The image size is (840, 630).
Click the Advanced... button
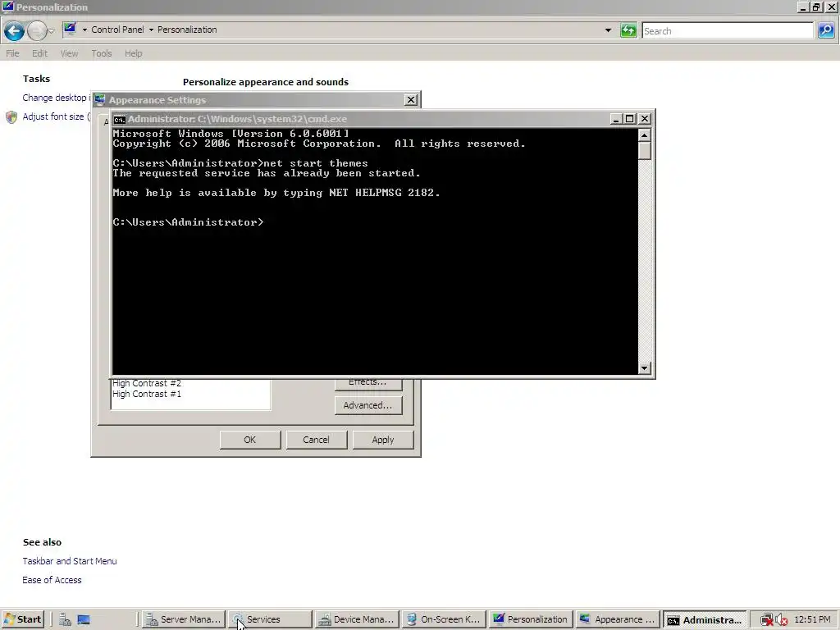(368, 405)
